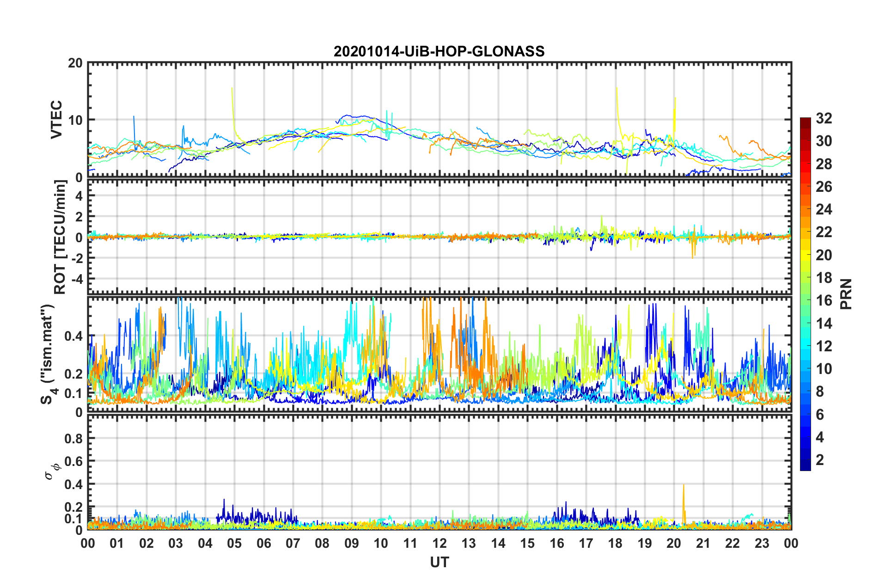Image resolution: width=879 pixels, height=588 pixels.
Task: Click x-axis hour tick label 03
Action: coord(176,543)
